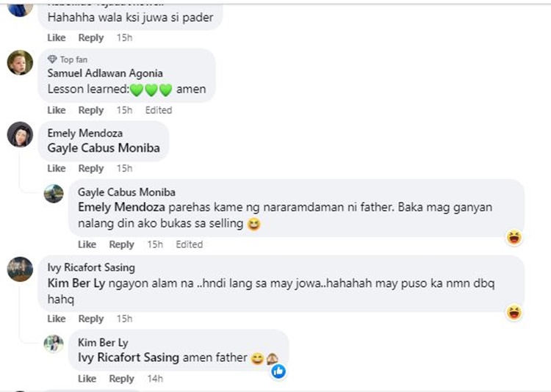
Task: Click Ivy Ricafort Sasing's profile picture
Action: [x=20, y=269]
